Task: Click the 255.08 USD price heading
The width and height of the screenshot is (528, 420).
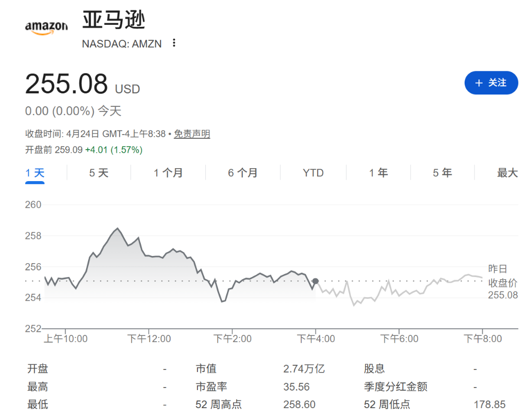Action: point(67,84)
